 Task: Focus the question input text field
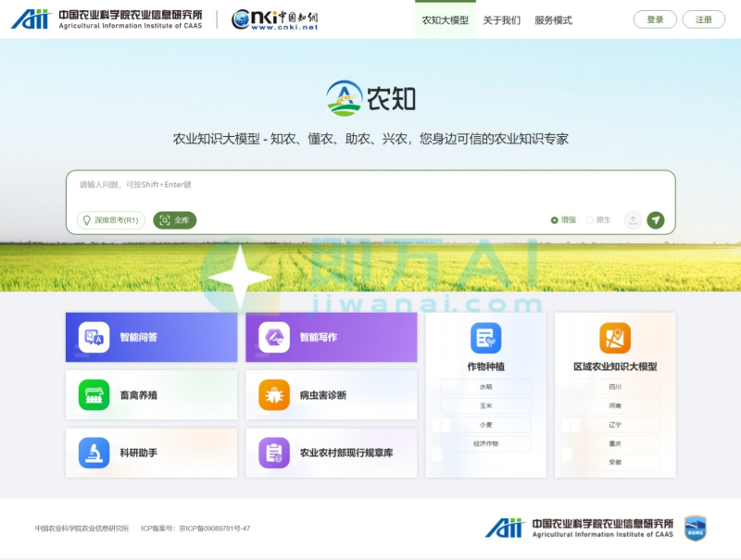[370, 190]
